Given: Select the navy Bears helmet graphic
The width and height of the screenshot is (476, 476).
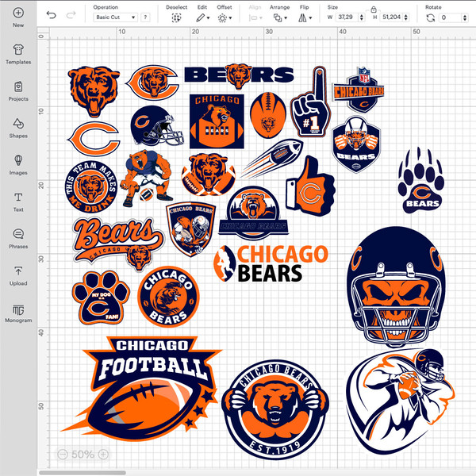Looking at the screenshot, I should tap(156, 125).
